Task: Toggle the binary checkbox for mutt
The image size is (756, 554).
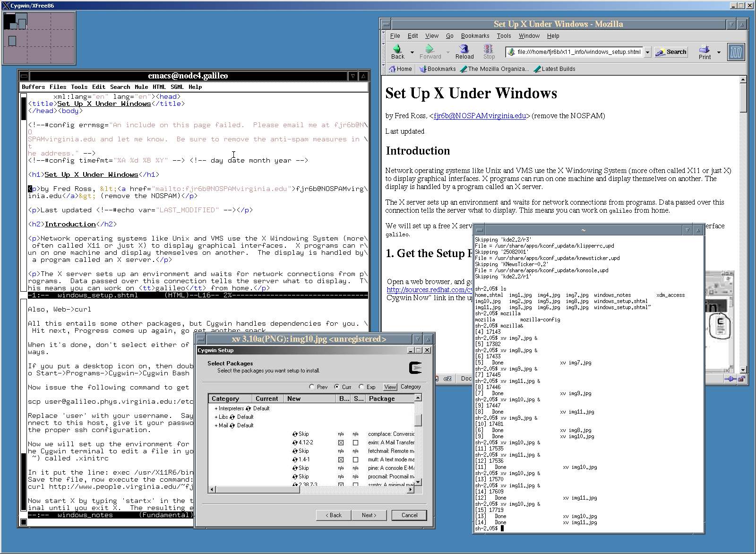Action: (x=341, y=459)
